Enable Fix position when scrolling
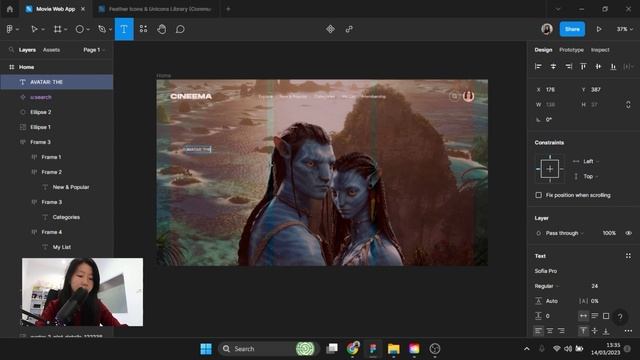This screenshot has height=360, width=640. [538, 195]
